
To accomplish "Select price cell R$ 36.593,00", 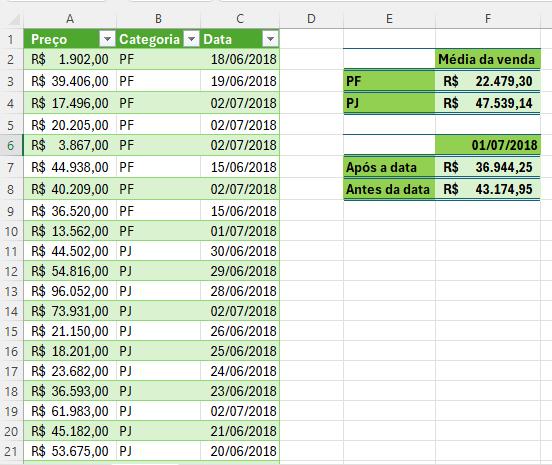I will point(70,391).
